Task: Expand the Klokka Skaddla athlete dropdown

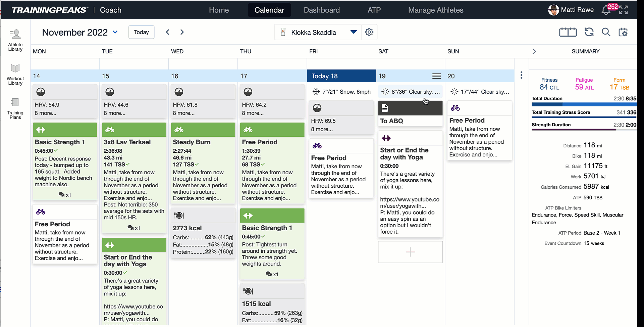Action: tap(354, 32)
